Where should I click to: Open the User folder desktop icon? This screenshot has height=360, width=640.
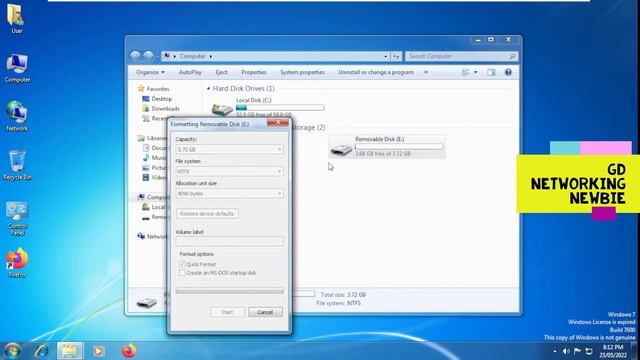(16, 18)
